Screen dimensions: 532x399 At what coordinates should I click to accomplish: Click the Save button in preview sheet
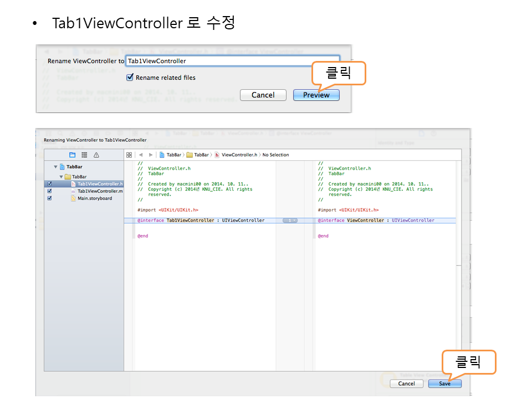[x=444, y=383]
